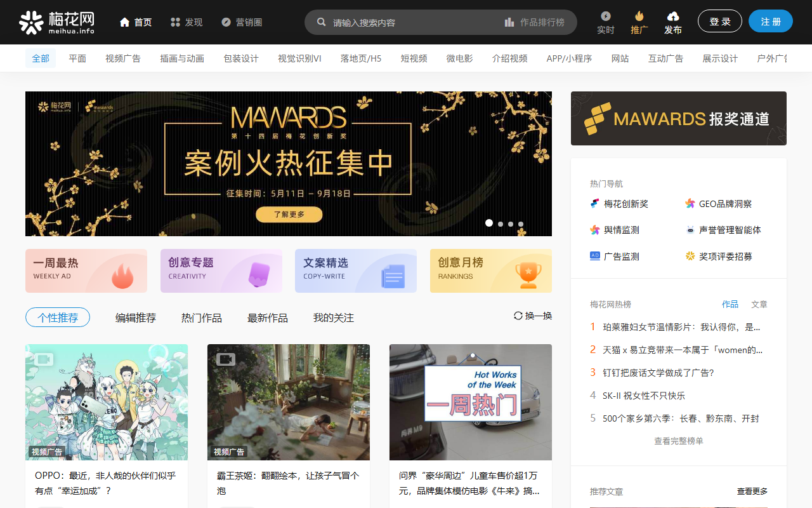
Task: Select the 互动广告 category tab
Action: click(x=666, y=58)
